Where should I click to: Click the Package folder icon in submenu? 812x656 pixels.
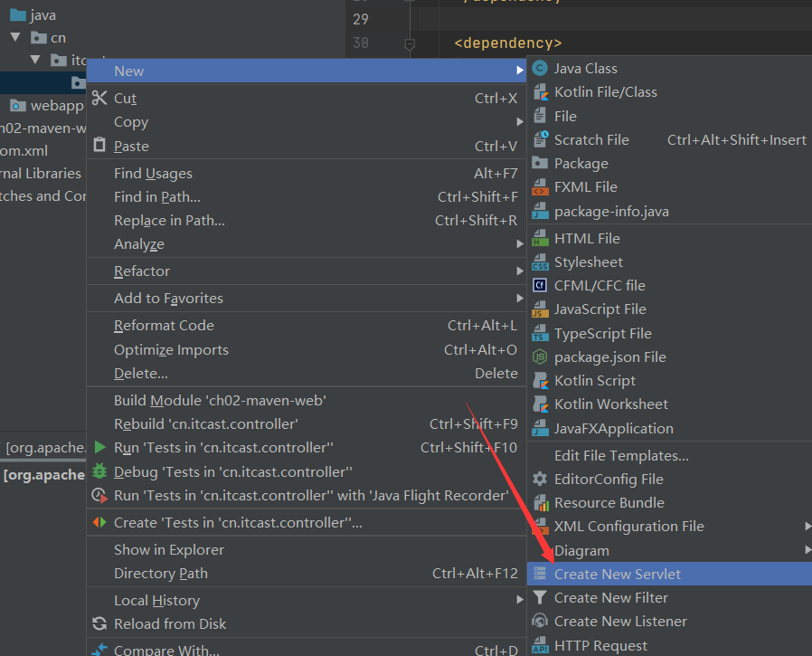click(x=540, y=163)
